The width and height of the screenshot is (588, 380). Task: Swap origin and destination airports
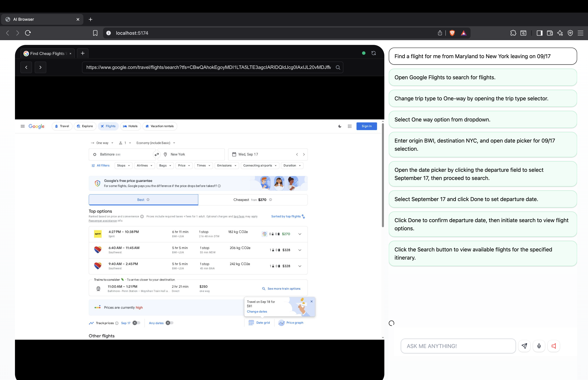pyautogui.click(x=157, y=154)
